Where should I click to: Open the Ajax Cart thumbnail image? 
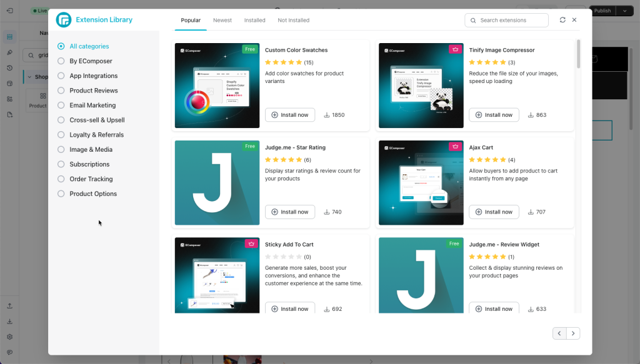tap(421, 182)
